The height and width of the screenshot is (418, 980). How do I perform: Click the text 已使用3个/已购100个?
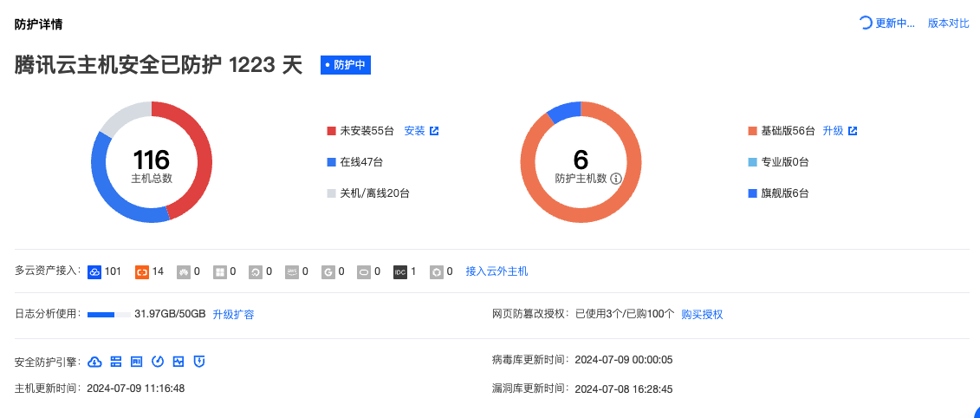(625, 314)
